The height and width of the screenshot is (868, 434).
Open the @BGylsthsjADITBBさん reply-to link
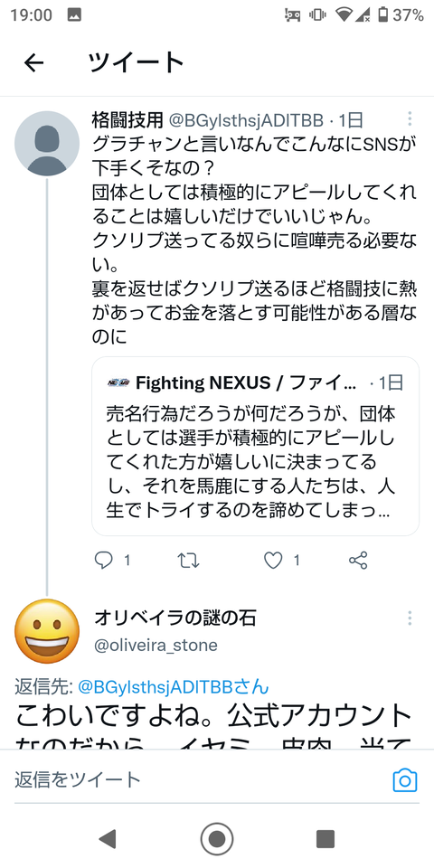174,686
